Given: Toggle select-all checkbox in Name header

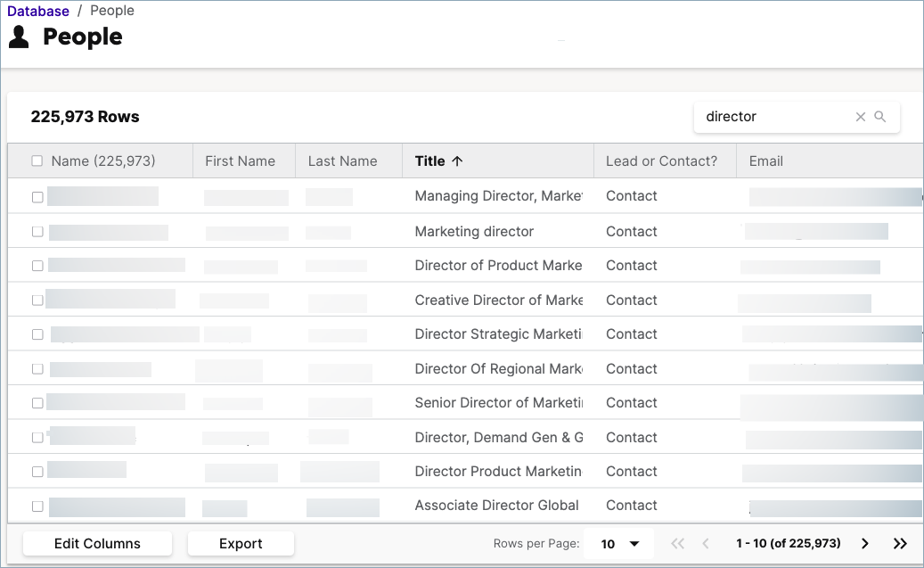Looking at the screenshot, I should [x=37, y=161].
